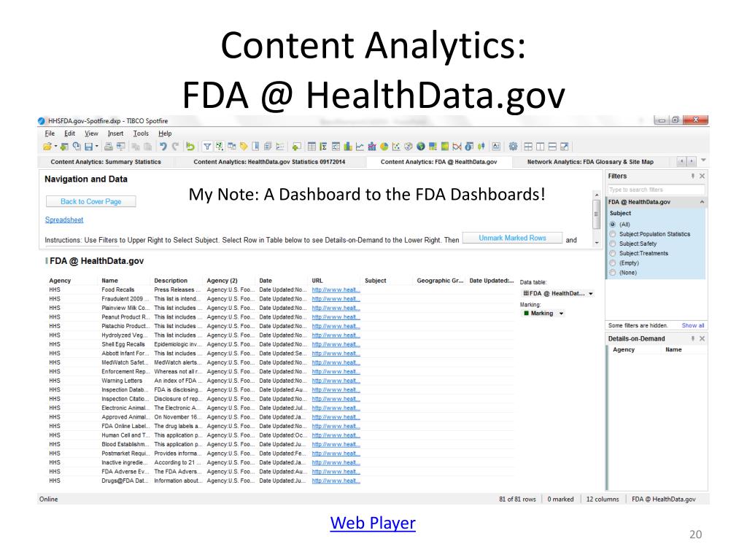747x560 pixels.
Task: Redo the last undone action
Action: coord(175,147)
